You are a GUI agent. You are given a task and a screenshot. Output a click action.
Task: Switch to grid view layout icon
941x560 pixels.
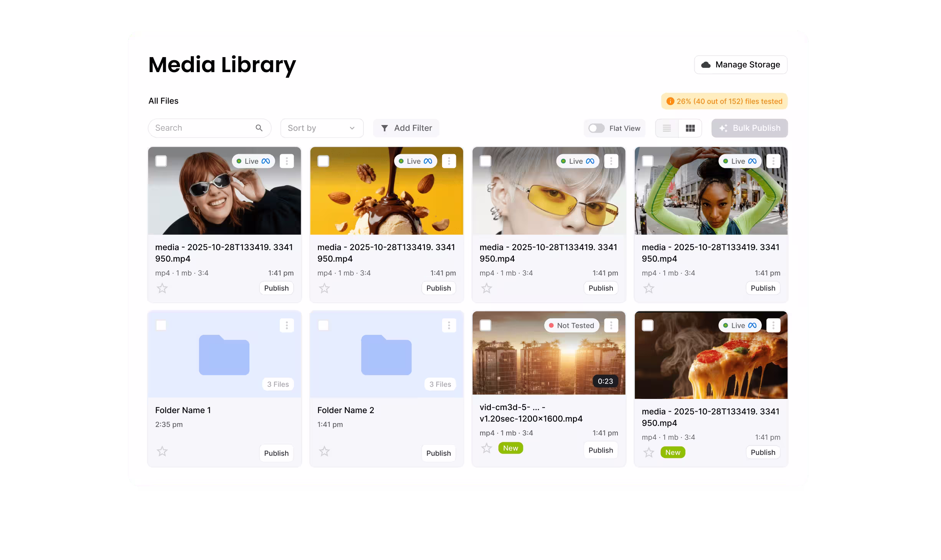(x=690, y=128)
